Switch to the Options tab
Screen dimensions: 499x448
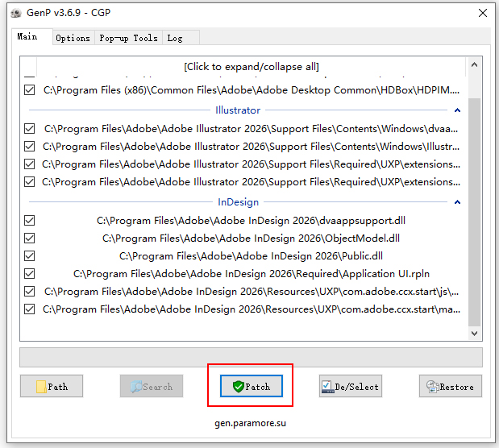(x=73, y=38)
